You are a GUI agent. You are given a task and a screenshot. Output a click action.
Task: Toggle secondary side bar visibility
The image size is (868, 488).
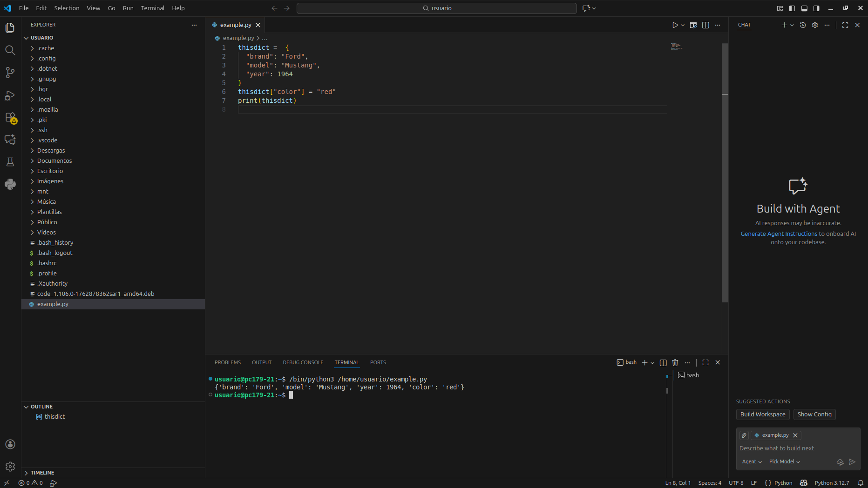pyautogui.click(x=816, y=8)
